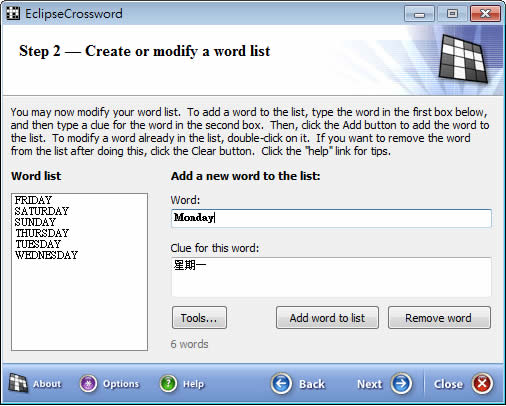Click the red Close X icon
The image size is (506, 406).
coord(482,384)
